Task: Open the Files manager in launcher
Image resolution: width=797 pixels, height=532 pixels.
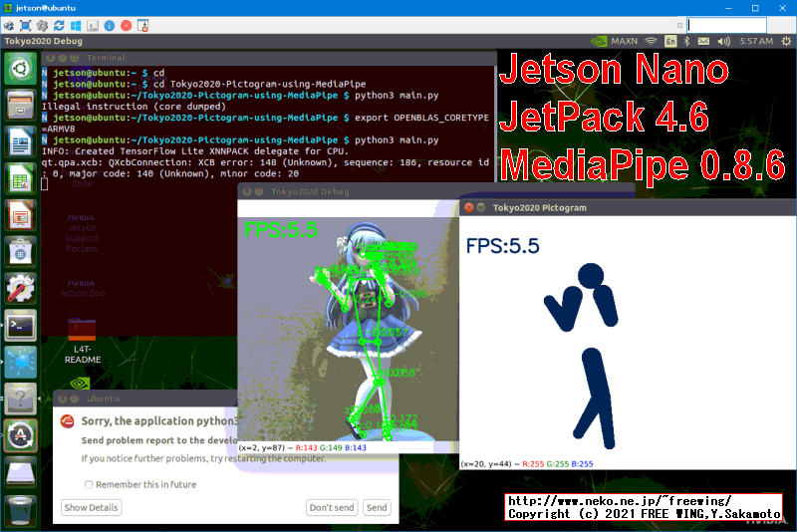Action: tap(21, 105)
